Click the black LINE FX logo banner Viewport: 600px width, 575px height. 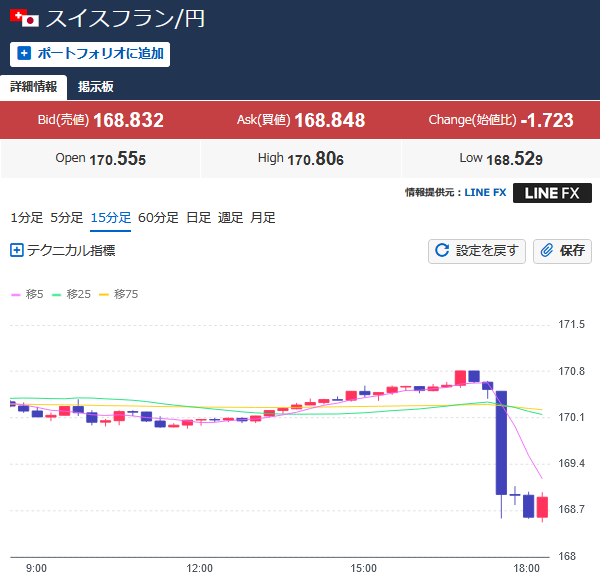point(552,193)
